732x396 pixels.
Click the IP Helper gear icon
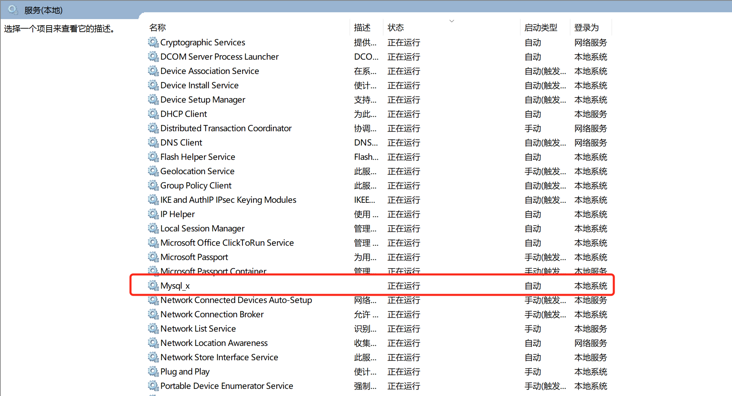click(153, 214)
